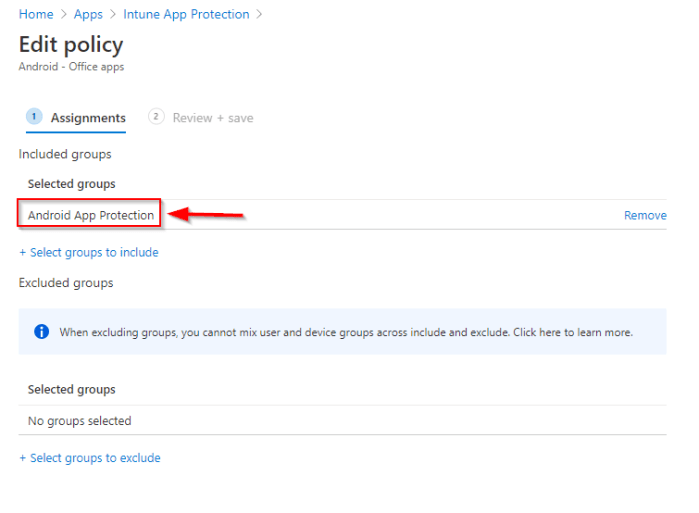Screen dimensions: 699x513
Task: Click Selected groups header under Included groups
Action: (x=71, y=184)
